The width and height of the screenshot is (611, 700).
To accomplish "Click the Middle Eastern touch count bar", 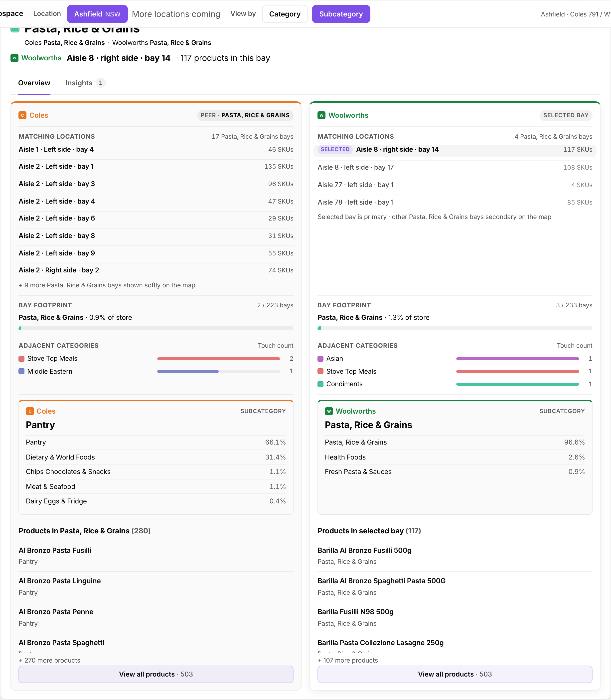I will (219, 371).
